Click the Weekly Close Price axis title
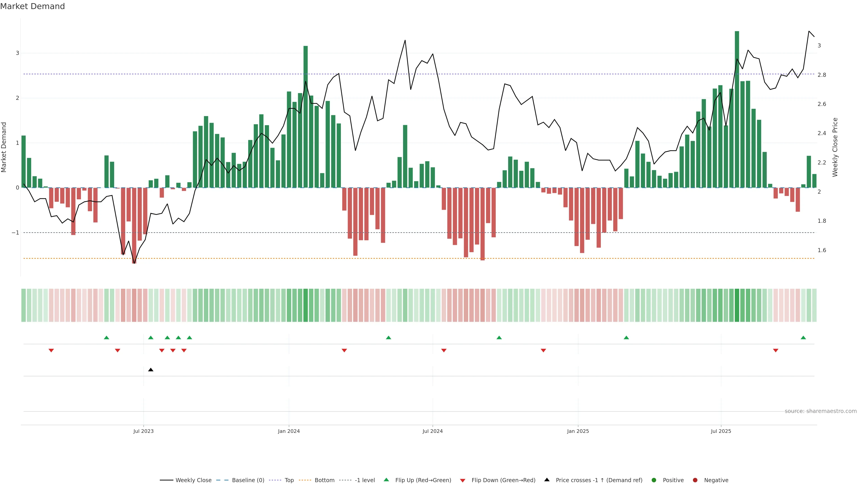This screenshot has width=868, height=488. tap(835, 147)
